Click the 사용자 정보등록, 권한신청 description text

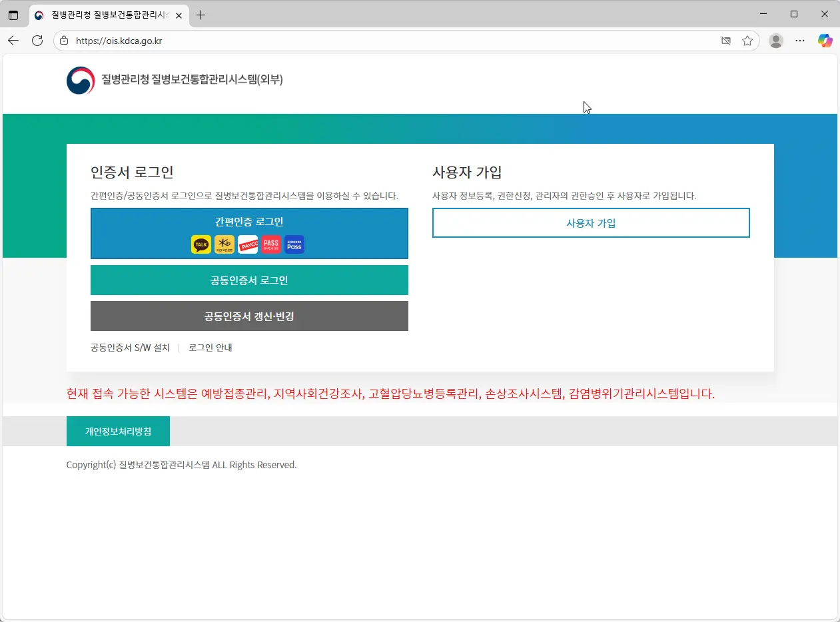(x=564, y=196)
